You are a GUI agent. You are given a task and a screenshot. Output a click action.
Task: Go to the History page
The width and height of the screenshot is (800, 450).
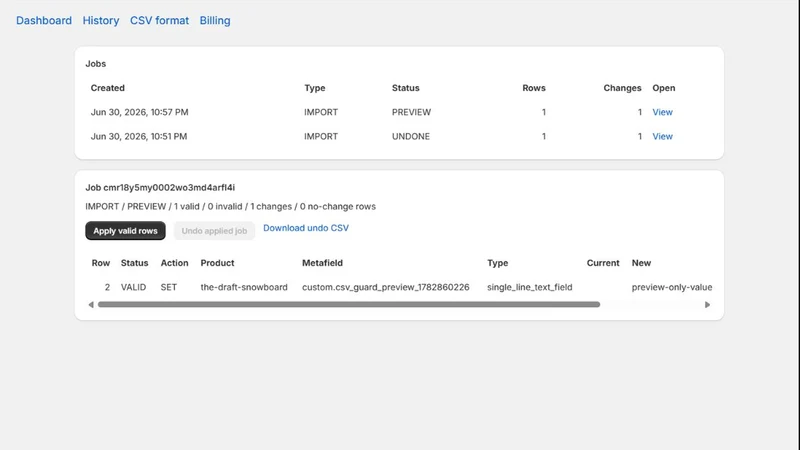[x=101, y=20]
